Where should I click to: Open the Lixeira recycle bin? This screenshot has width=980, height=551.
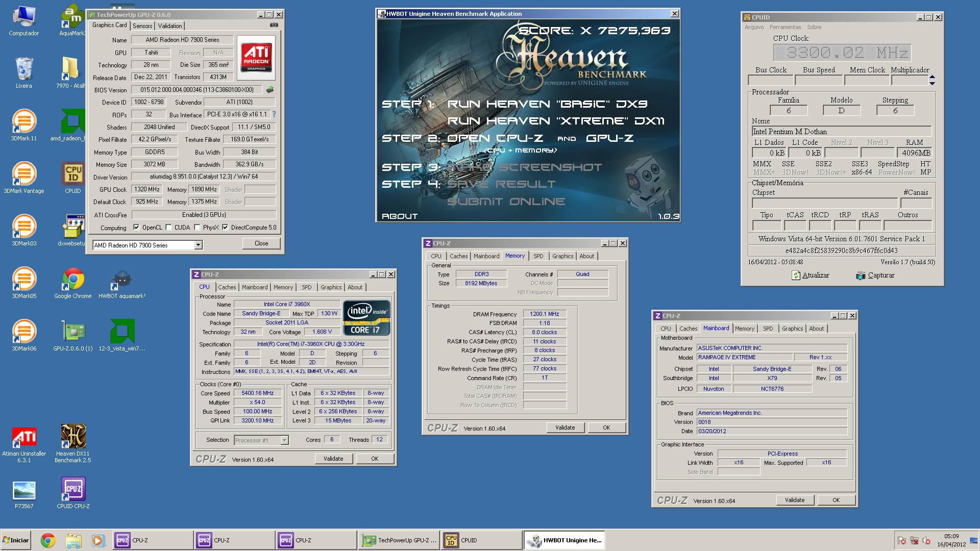tap(23, 73)
